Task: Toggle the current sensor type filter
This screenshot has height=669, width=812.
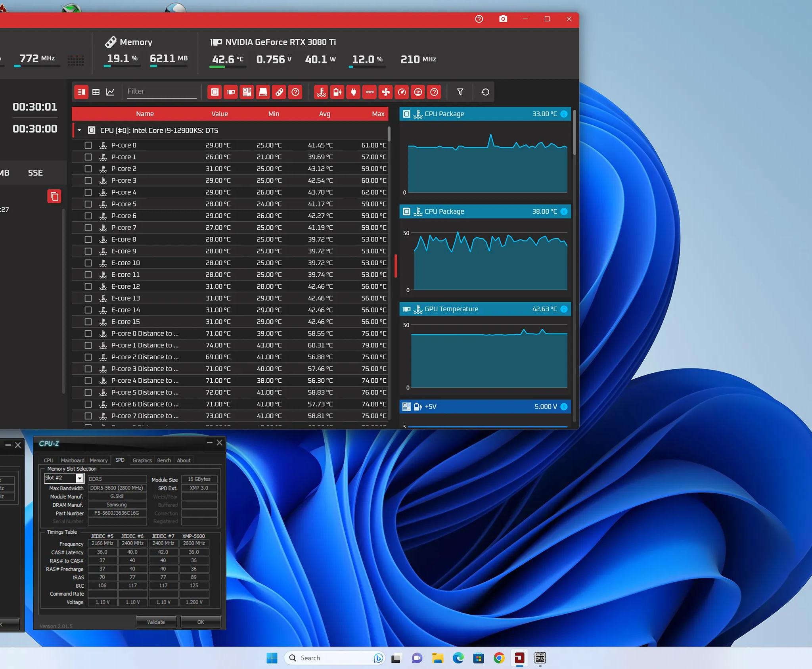Action: (x=370, y=92)
